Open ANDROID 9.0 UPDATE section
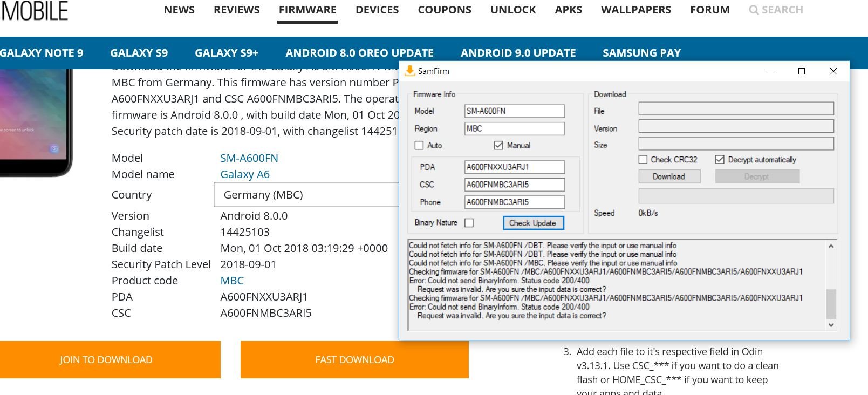This screenshot has width=868, height=395. click(x=518, y=53)
